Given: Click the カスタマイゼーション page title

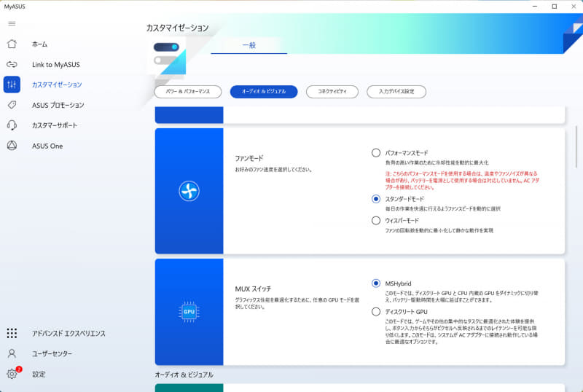Looking at the screenshot, I should pyautogui.click(x=177, y=28).
